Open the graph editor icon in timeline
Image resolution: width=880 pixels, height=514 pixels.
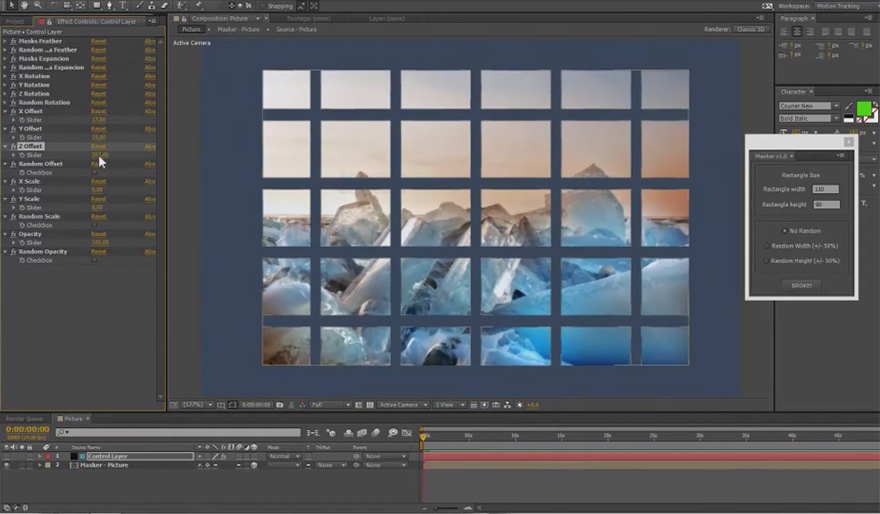[407, 433]
